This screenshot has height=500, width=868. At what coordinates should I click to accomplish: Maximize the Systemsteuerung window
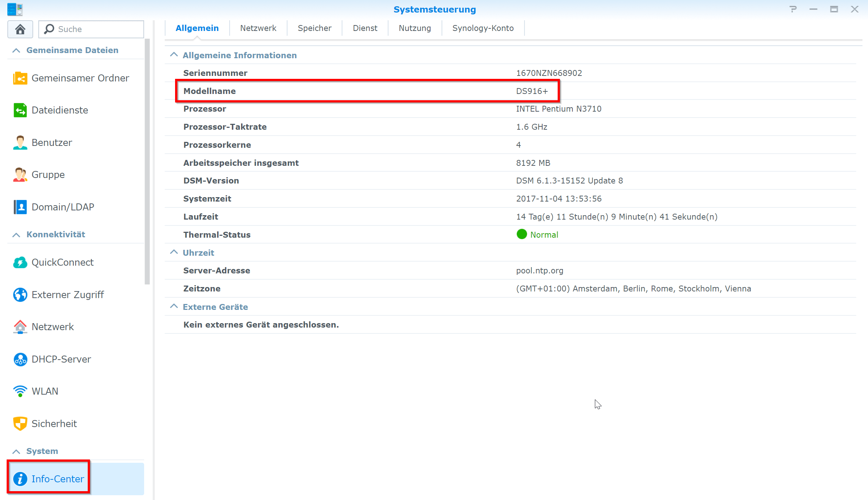834,9
